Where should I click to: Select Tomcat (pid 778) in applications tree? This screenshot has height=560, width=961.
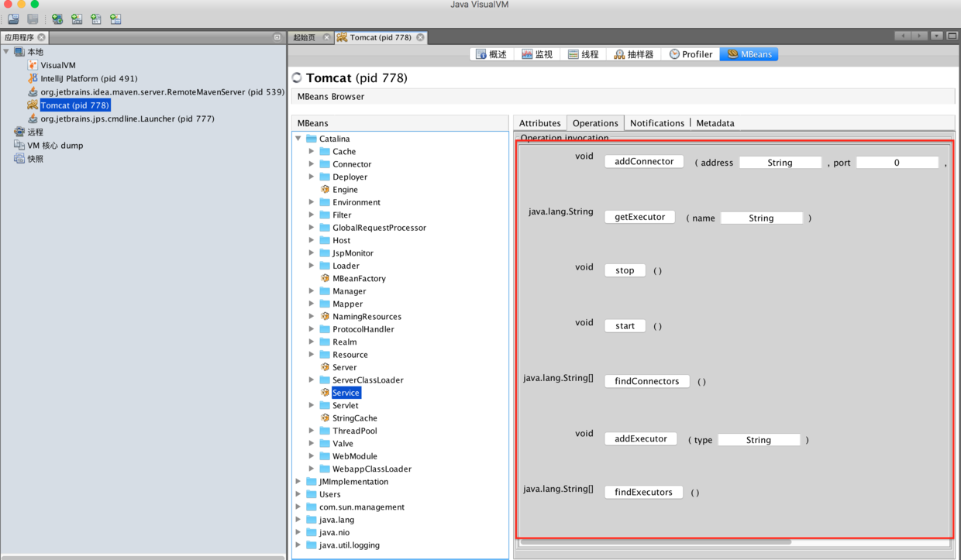pos(74,105)
